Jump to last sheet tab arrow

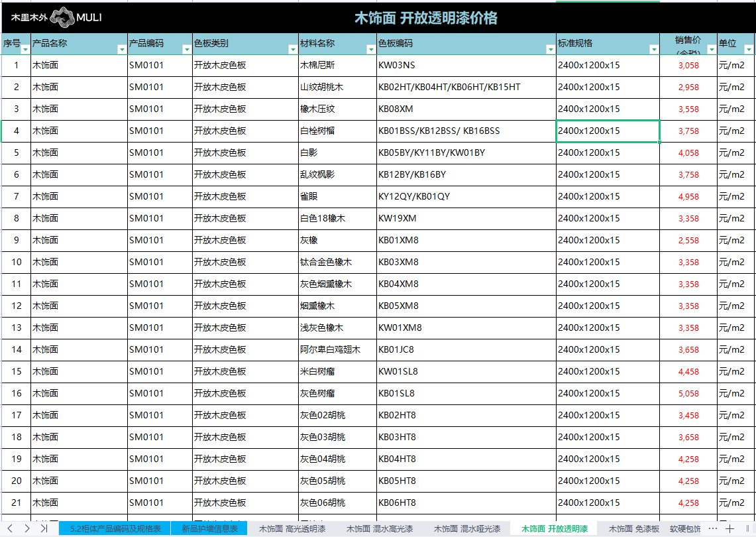pos(44,528)
